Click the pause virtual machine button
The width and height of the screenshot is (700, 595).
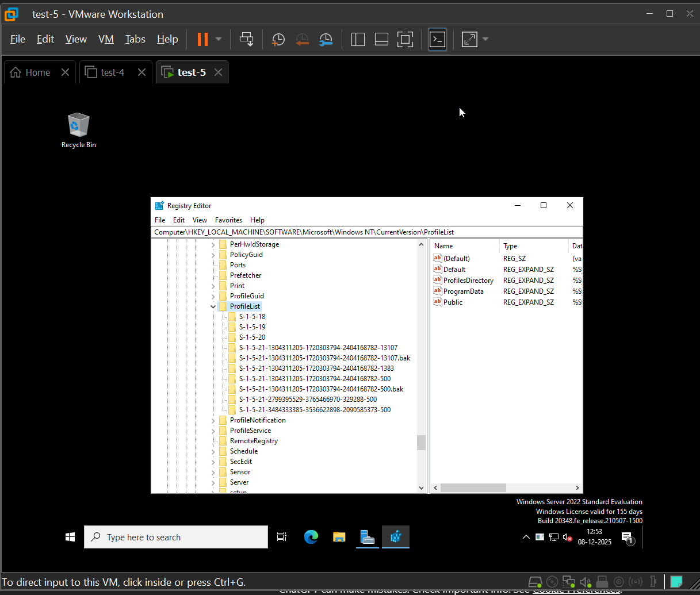(202, 39)
